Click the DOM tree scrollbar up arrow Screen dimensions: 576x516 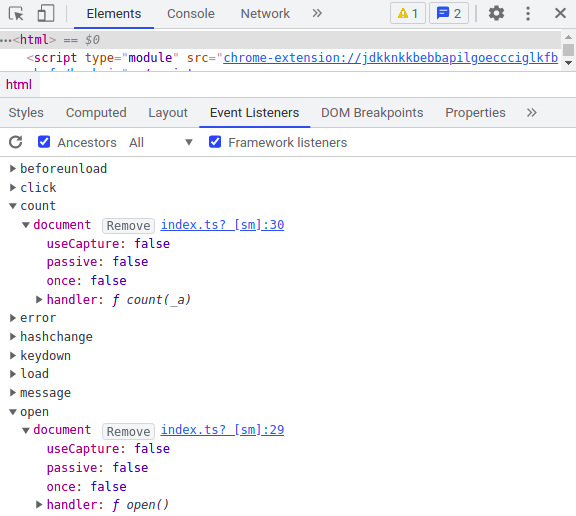point(568,37)
